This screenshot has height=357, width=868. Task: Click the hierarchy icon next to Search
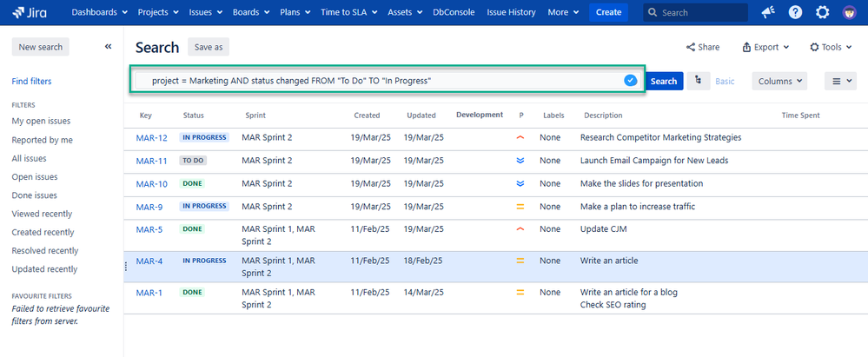699,81
